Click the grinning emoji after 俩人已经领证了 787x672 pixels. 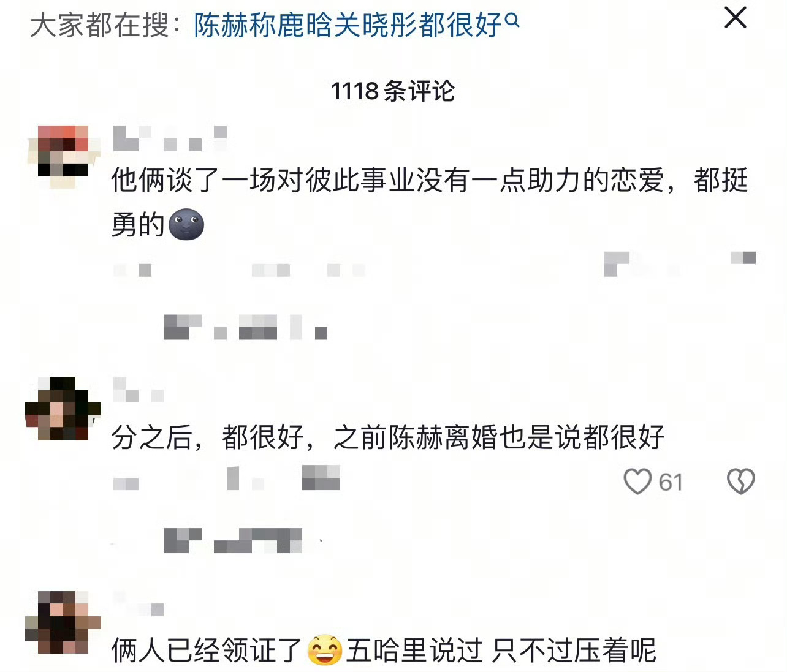[x=324, y=651]
